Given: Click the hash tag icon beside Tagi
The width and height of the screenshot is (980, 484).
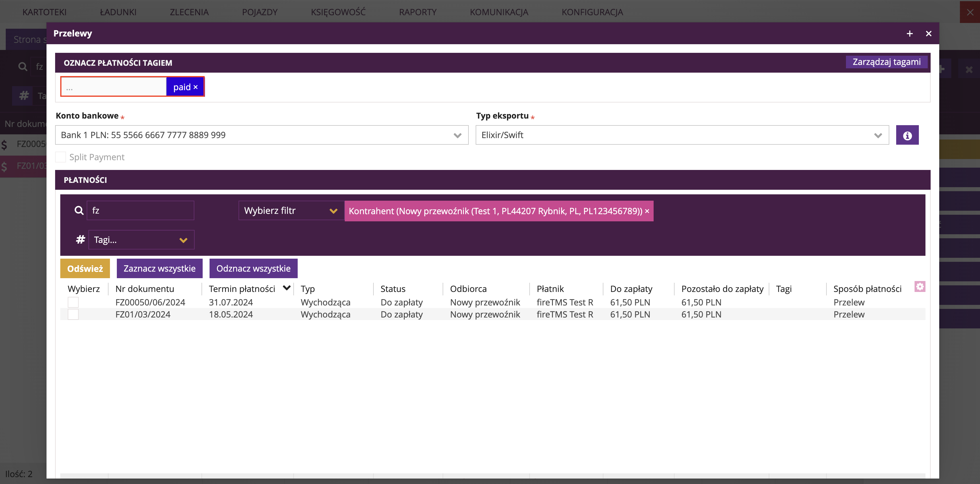Looking at the screenshot, I should pyautogui.click(x=80, y=240).
